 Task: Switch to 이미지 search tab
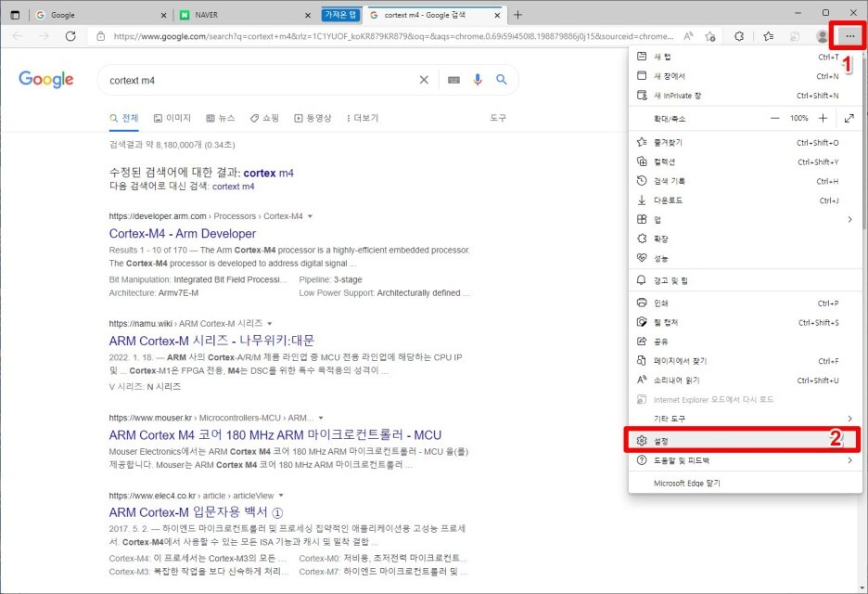[x=172, y=118]
